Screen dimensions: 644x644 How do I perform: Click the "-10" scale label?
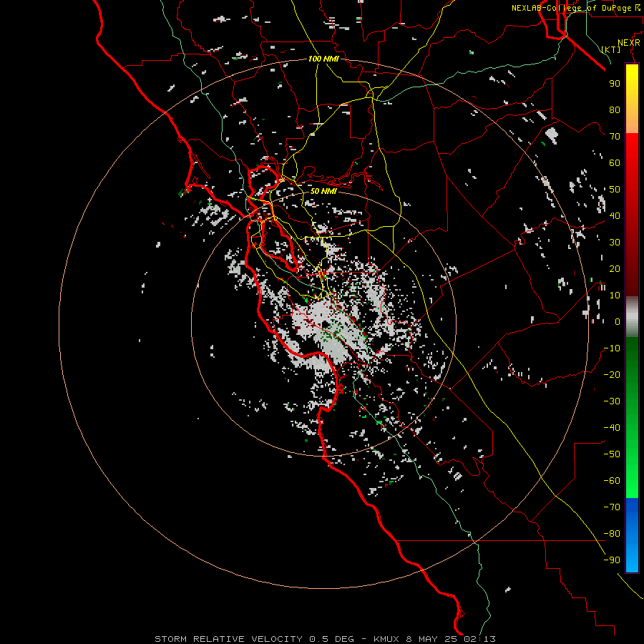(612, 348)
